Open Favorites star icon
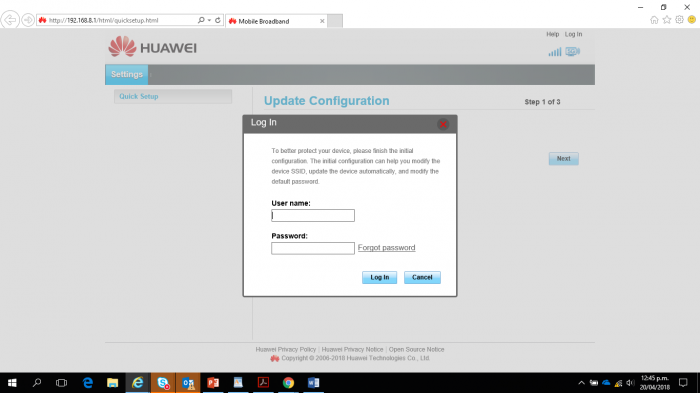 667,20
